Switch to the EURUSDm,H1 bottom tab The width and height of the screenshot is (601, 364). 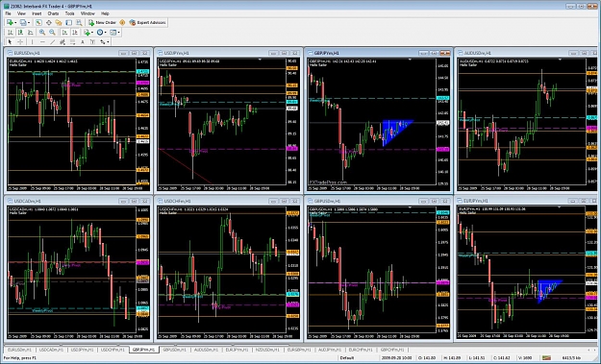20,350
